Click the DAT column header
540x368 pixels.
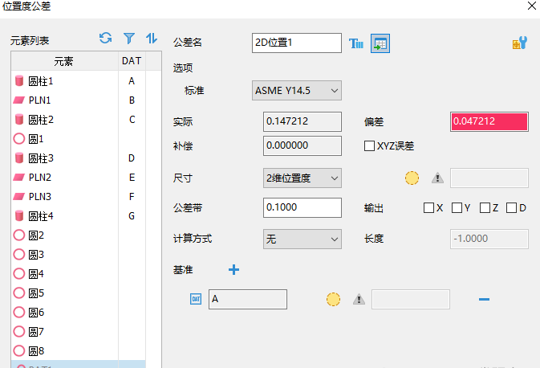point(132,61)
